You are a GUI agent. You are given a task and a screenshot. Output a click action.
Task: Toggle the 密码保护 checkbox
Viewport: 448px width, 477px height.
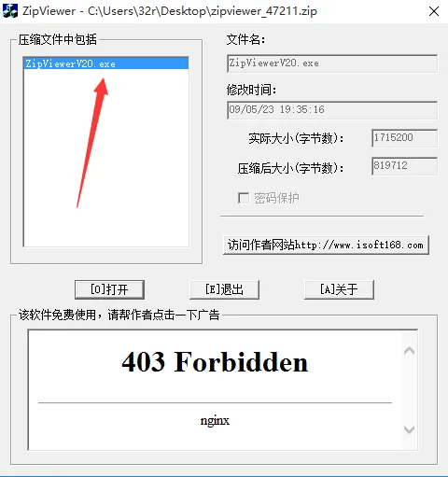244,198
